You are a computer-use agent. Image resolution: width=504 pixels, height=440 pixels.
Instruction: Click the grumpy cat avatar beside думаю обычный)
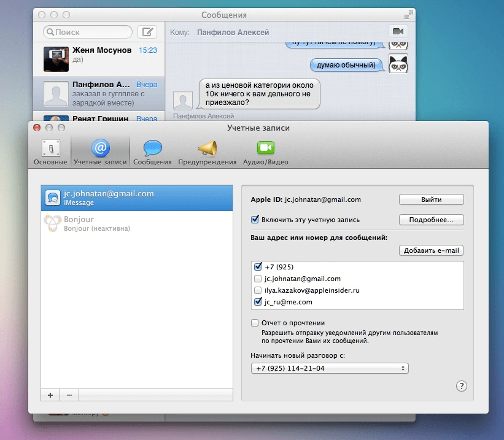pyautogui.click(x=398, y=63)
